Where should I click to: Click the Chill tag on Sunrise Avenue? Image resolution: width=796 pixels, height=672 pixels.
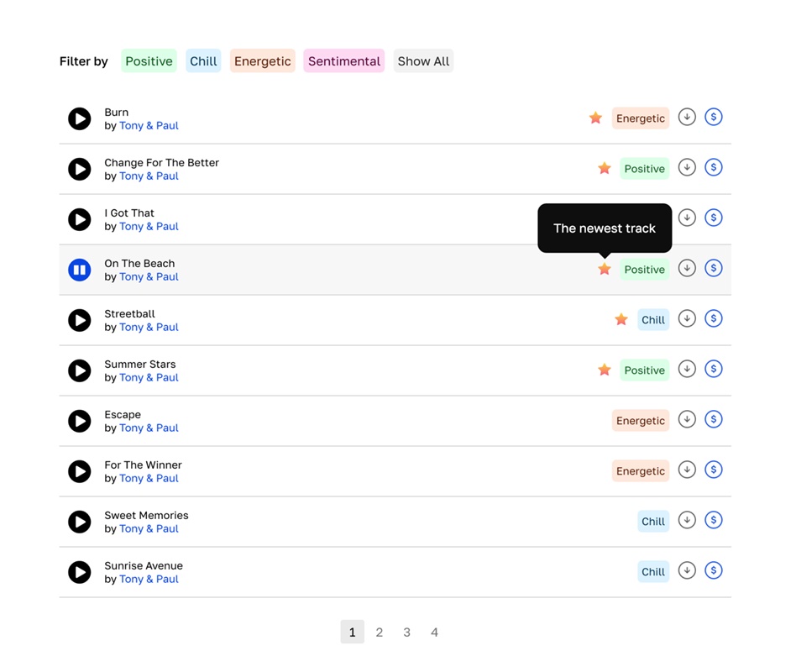click(653, 572)
